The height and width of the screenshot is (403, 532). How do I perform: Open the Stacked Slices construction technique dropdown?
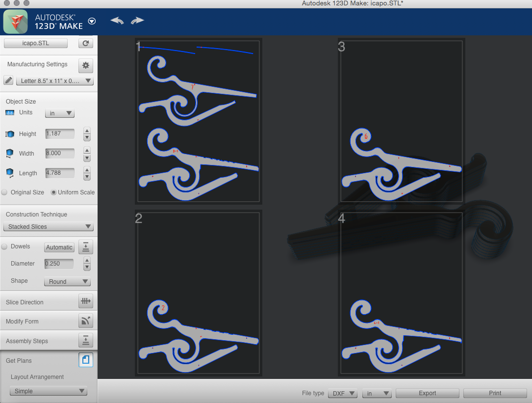48,227
